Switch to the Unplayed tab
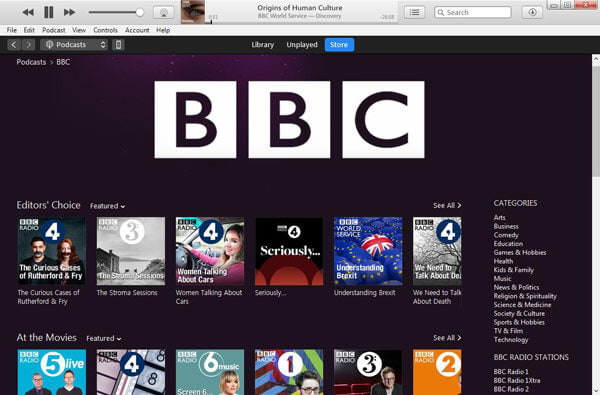The width and height of the screenshot is (600, 395). click(x=302, y=44)
